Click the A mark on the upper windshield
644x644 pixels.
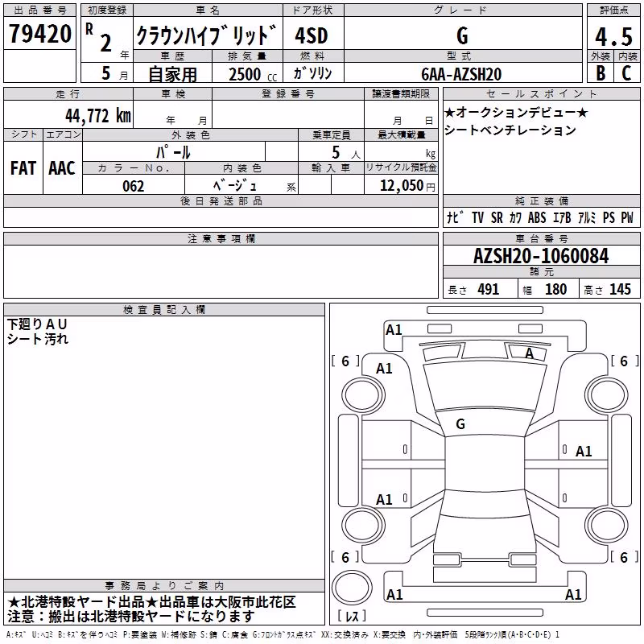tap(530, 353)
